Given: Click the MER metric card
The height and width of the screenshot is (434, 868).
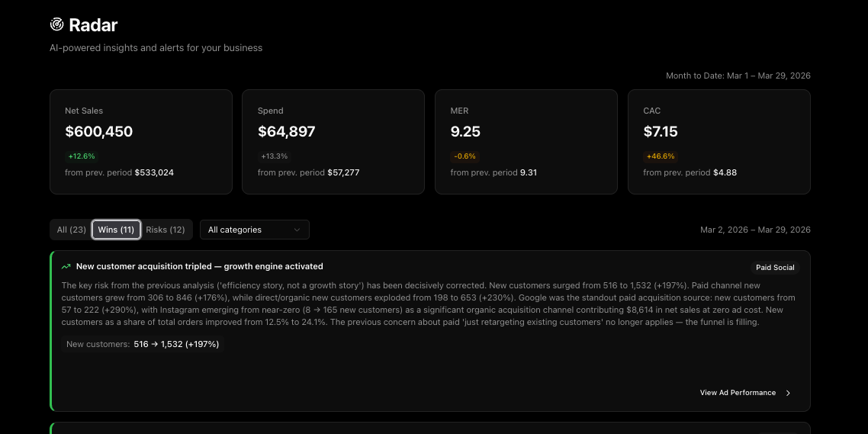Looking at the screenshot, I should [526, 142].
